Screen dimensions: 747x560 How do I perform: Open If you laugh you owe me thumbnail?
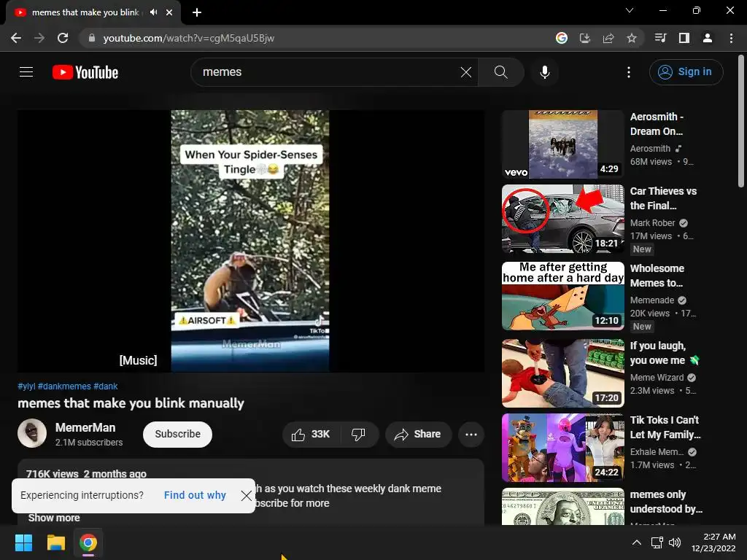(x=562, y=373)
